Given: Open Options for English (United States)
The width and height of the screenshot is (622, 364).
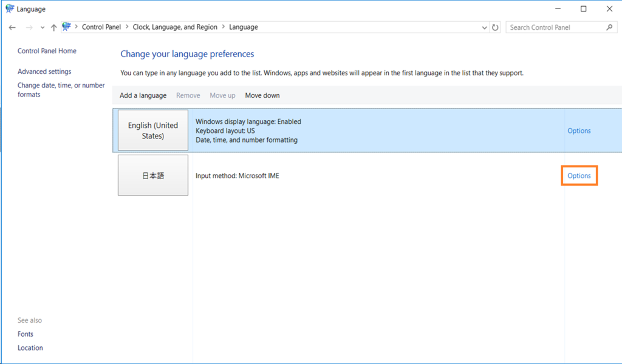Looking at the screenshot, I should 579,130.
